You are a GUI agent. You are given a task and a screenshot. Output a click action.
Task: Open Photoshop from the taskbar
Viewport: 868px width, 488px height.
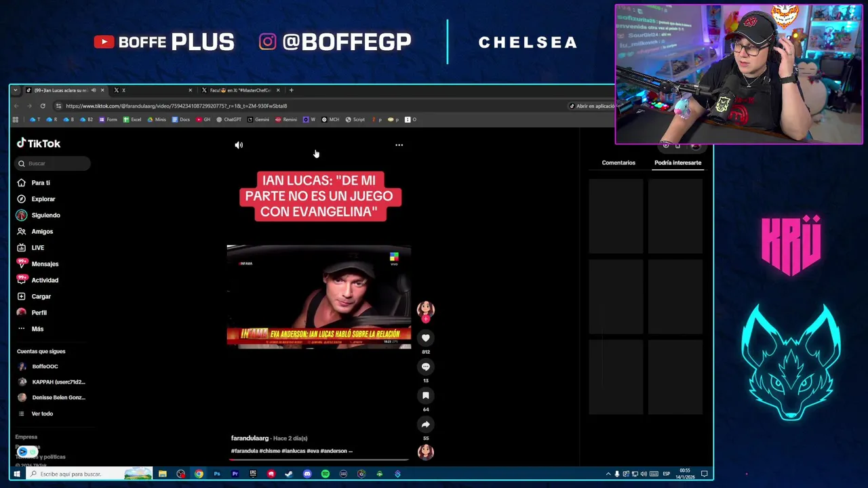(217, 474)
